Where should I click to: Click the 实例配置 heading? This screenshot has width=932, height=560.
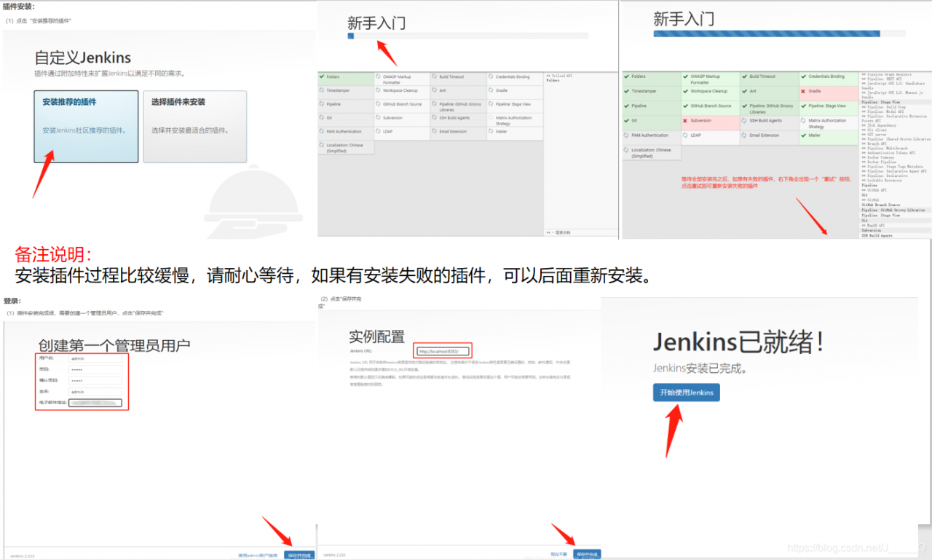376,336
